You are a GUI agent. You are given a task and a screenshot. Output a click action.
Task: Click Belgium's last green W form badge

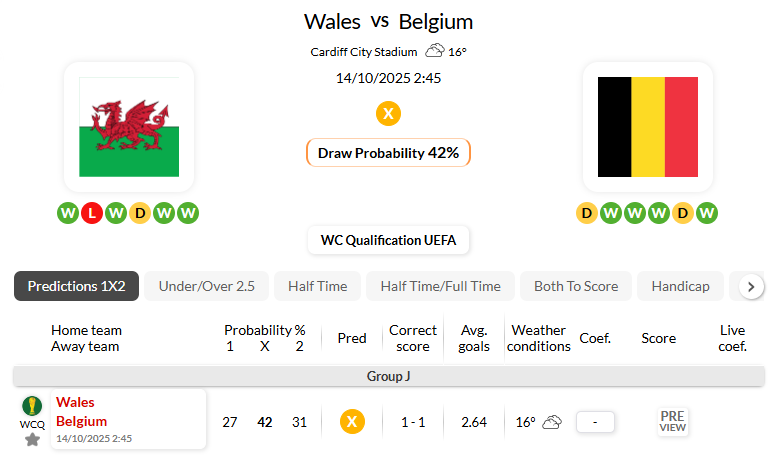707,212
